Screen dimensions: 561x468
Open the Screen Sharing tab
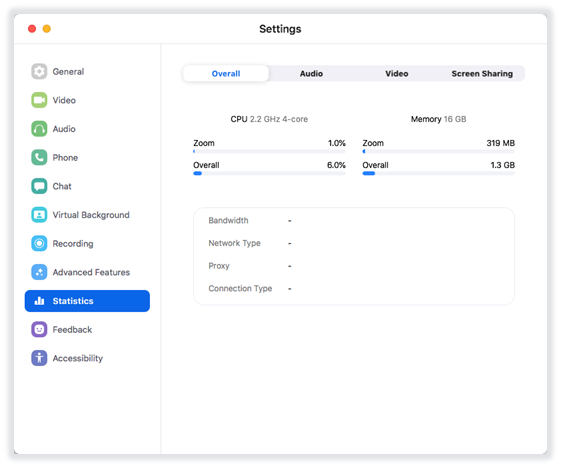[x=482, y=73]
